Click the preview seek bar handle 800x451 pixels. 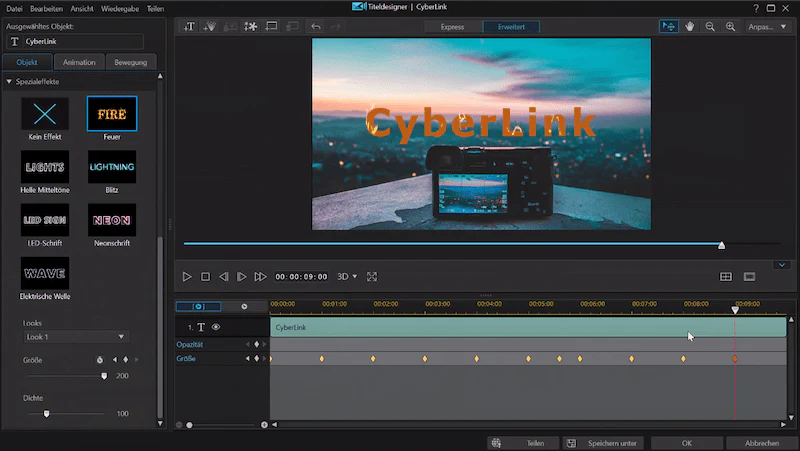click(x=721, y=245)
